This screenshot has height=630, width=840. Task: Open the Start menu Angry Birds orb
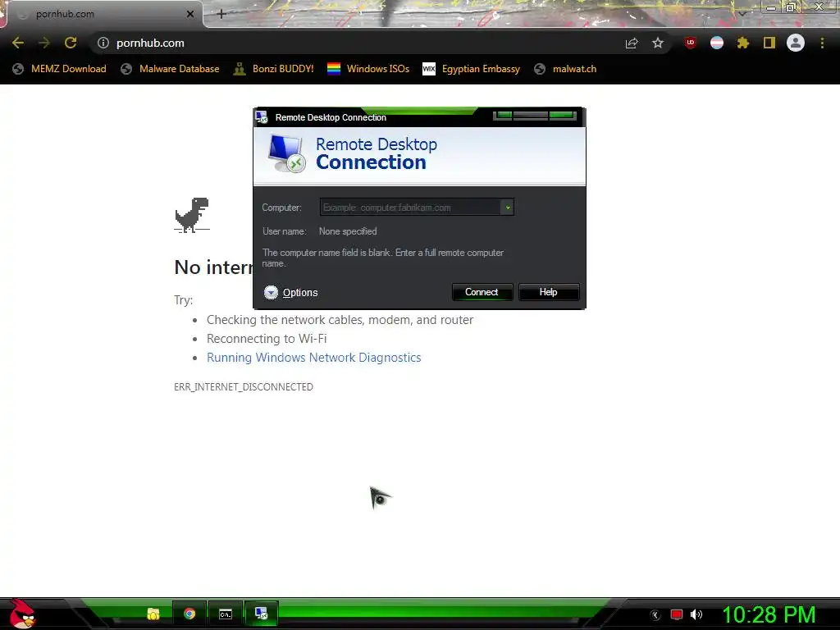tap(22, 614)
